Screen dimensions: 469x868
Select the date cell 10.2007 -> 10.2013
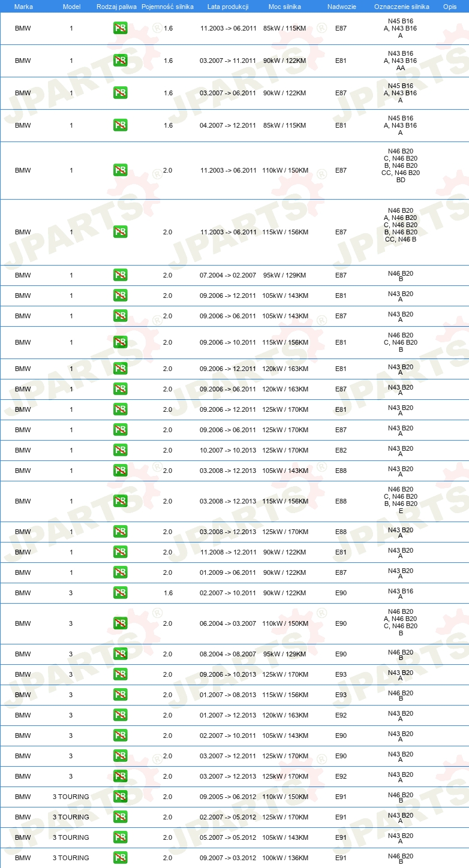click(228, 450)
